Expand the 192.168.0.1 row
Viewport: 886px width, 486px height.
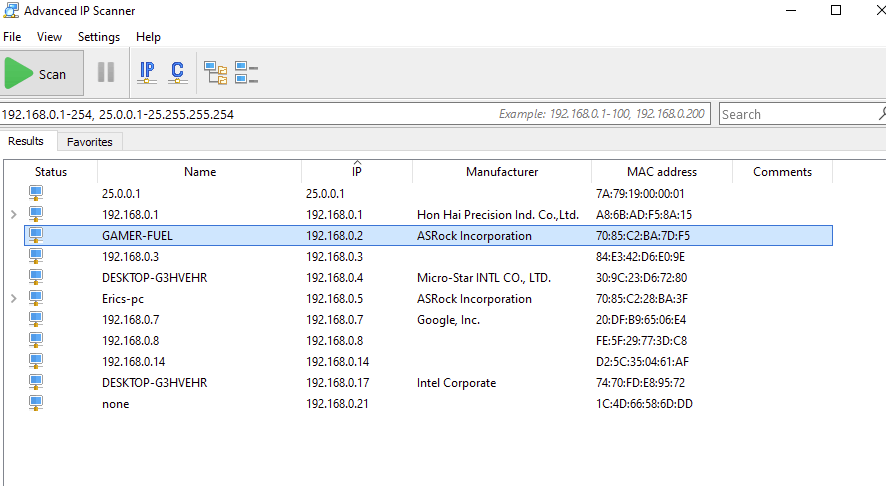point(14,215)
